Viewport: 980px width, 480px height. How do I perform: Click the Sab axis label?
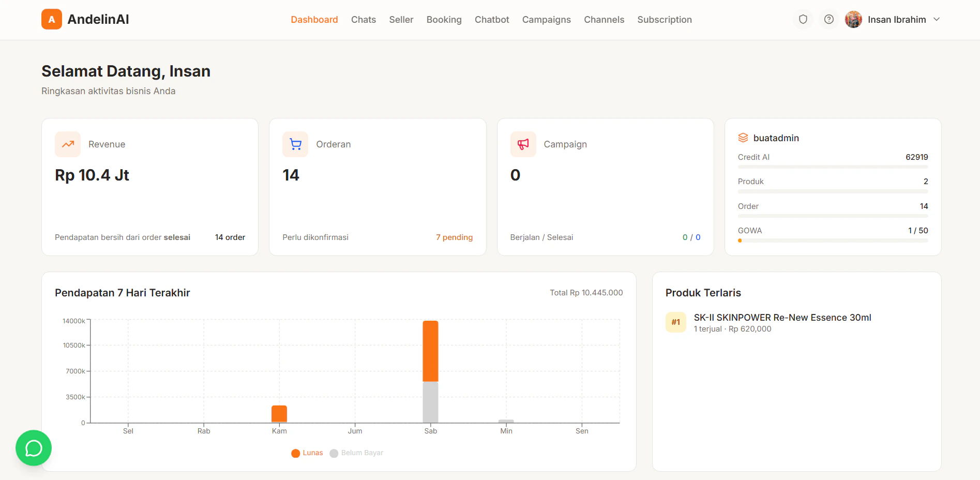(431, 431)
